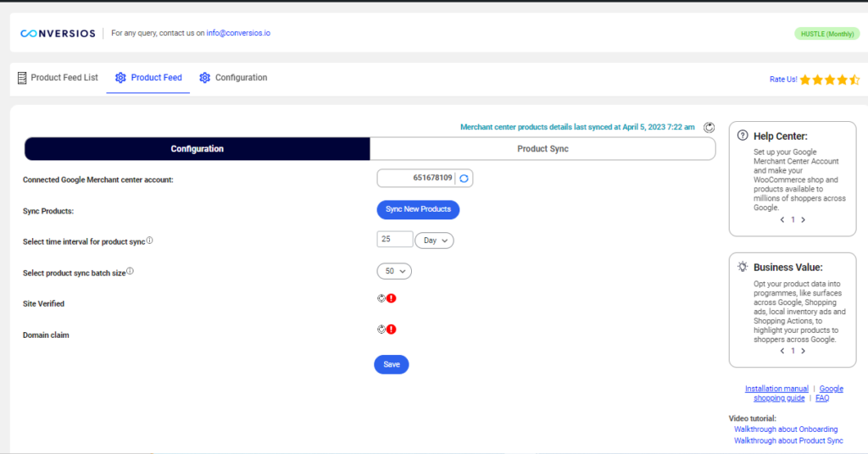
Task: Click Domain claim red alert icon
Action: (392, 329)
